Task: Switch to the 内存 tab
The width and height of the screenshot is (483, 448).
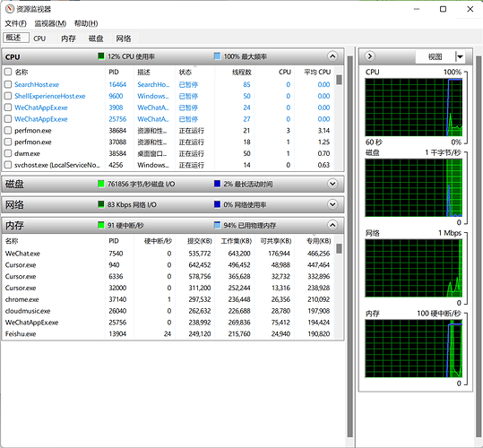Action: (x=68, y=39)
